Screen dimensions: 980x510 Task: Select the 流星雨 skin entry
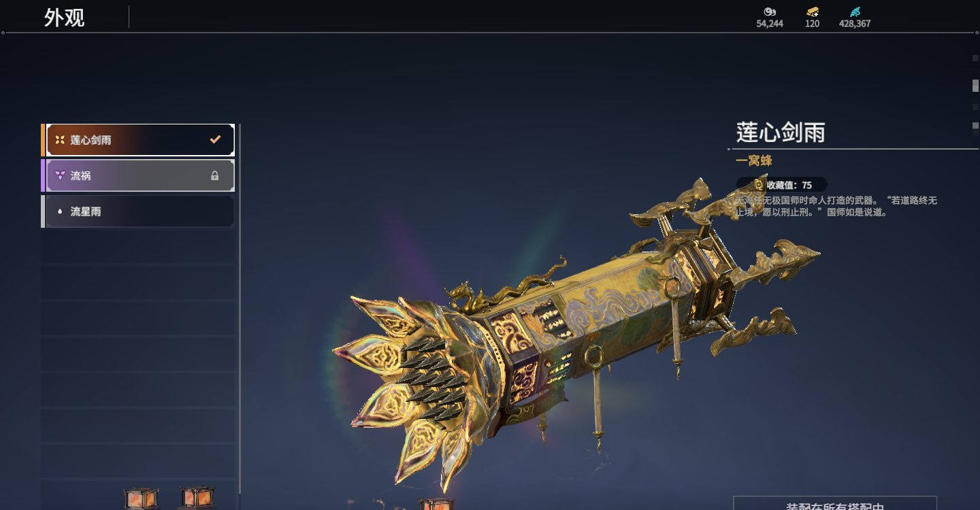(x=138, y=211)
